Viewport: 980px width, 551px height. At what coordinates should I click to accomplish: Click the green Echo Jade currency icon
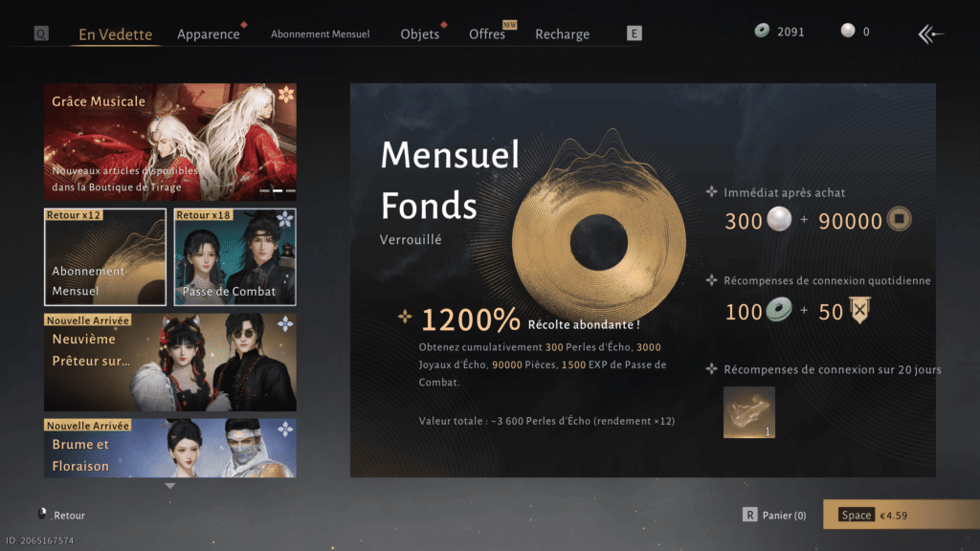tap(762, 31)
